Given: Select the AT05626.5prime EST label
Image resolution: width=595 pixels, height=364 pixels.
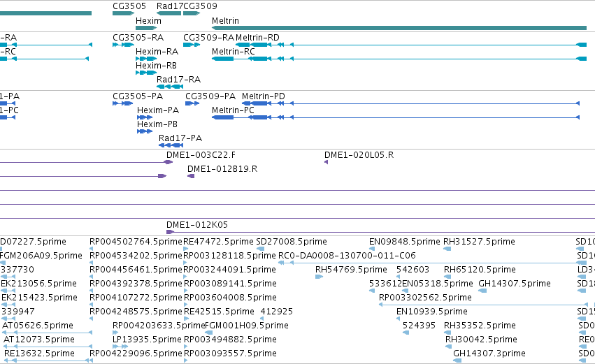Looking at the screenshot, I should point(38,326).
